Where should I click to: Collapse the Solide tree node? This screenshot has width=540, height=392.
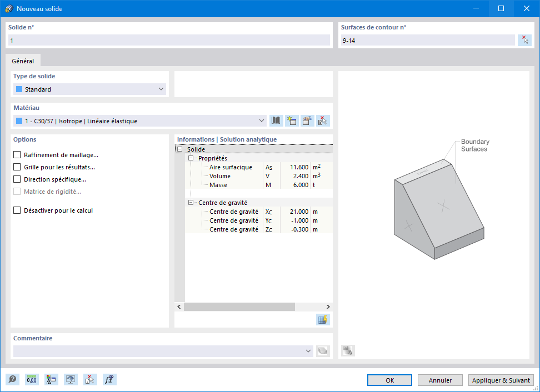pyautogui.click(x=180, y=149)
